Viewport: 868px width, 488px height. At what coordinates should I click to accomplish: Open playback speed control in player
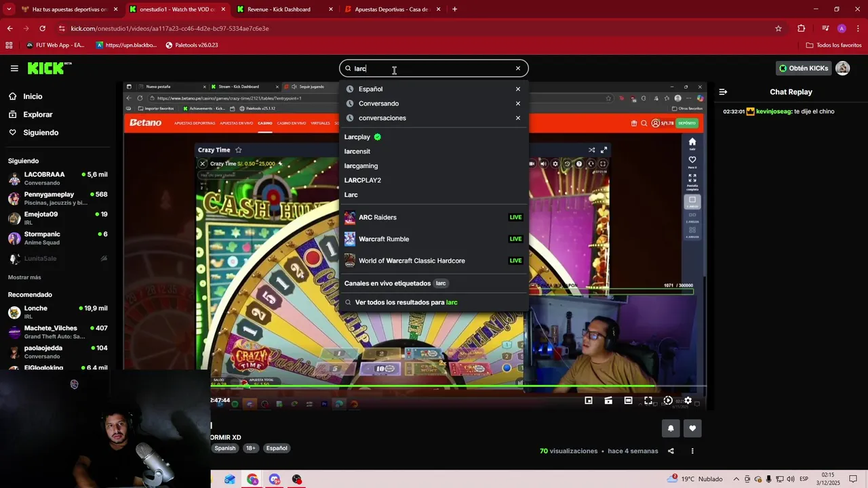[x=668, y=401]
